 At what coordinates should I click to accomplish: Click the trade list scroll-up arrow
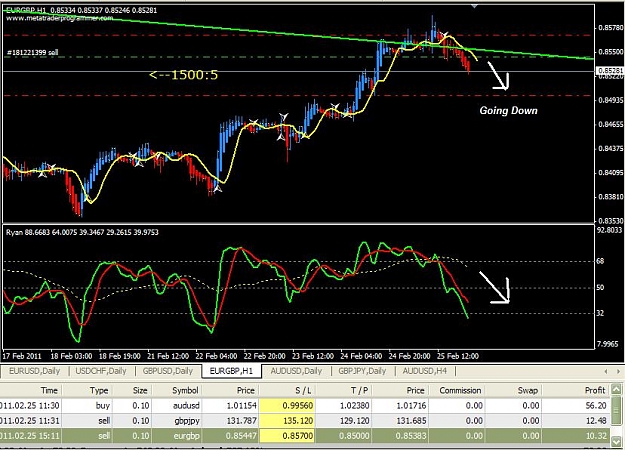616,389
